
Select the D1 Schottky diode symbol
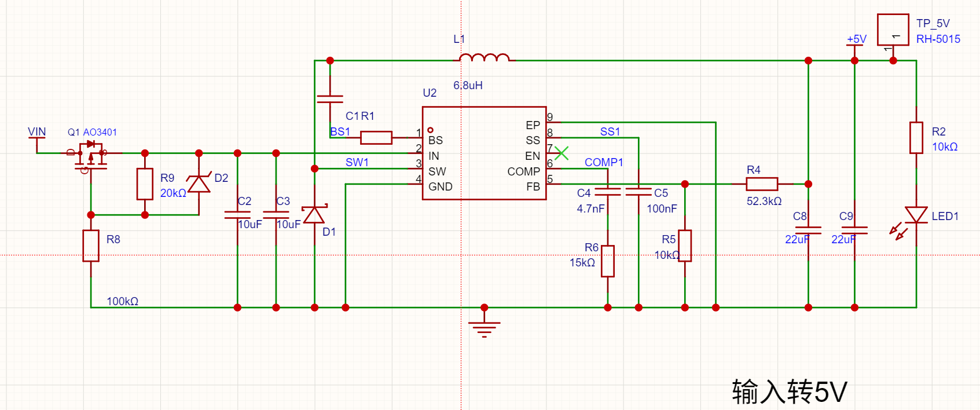(315, 215)
